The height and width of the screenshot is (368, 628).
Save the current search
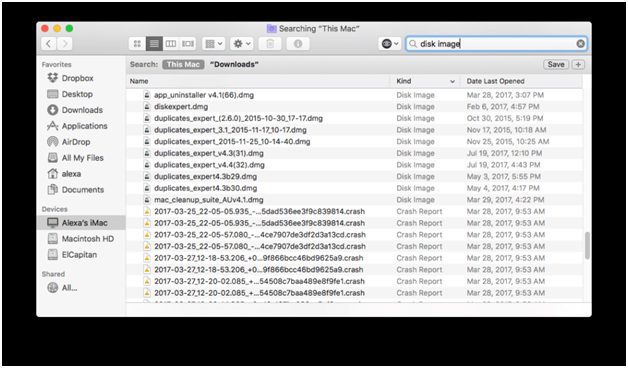[556, 64]
